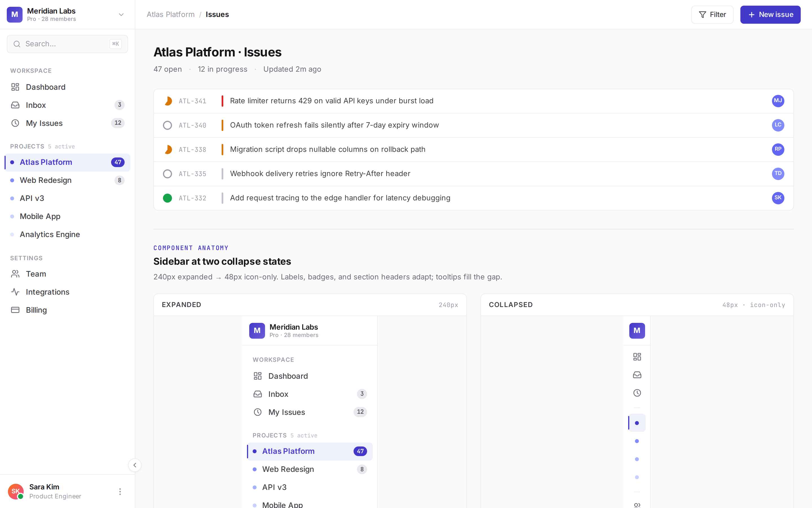This screenshot has height=508, width=812.
Task: Click the LC assignee avatar
Action: pyautogui.click(x=778, y=125)
